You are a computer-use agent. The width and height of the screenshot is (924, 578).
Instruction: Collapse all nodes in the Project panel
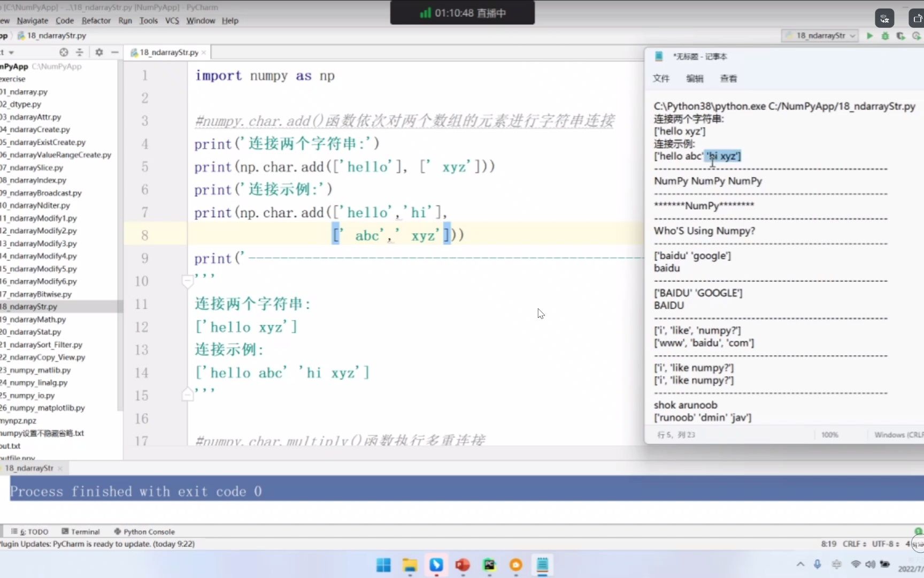pyautogui.click(x=80, y=52)
